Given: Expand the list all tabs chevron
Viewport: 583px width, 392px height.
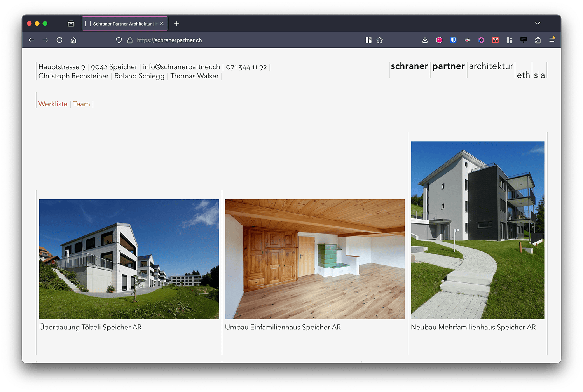Looking at the screenshot, I should [538, 23].
